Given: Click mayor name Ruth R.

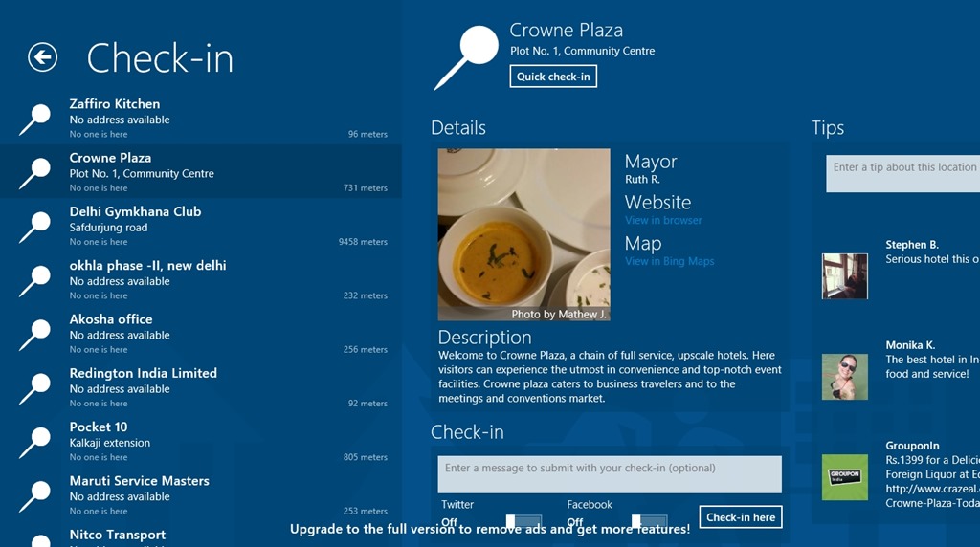Looking at the screenshot, I should click(642, 179).
